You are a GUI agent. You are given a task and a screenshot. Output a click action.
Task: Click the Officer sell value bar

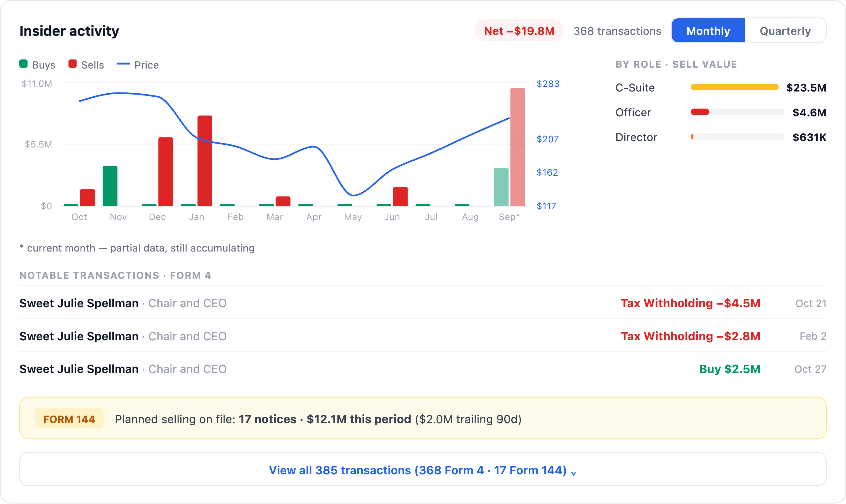coord(700,112)
